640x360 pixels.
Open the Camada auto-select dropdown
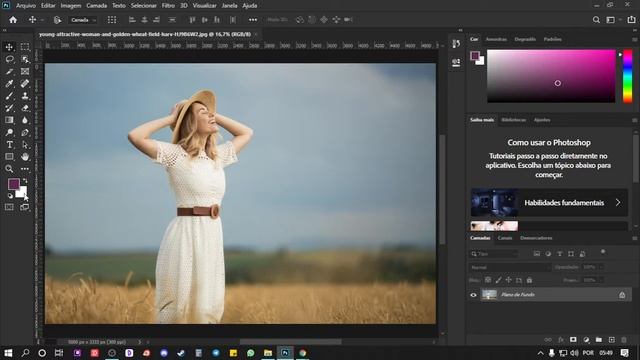pyautogui.click(x=83, y=20)
